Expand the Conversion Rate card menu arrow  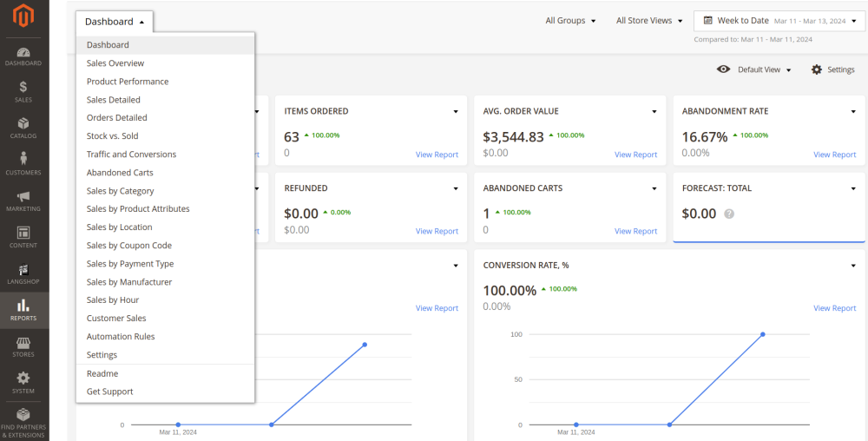click(x=853, y=266)
